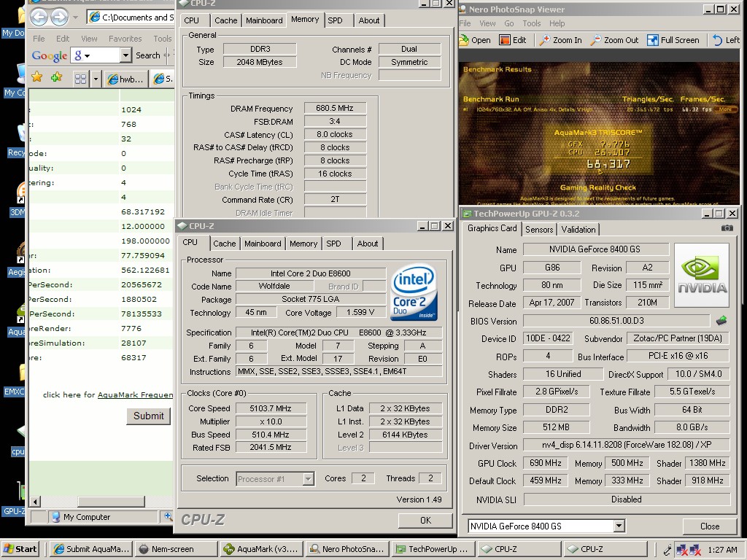Click Open icon in Nero PhotoSnap Viewer
The height and width of the screenshot is (560, 747).
coord(464,40)
